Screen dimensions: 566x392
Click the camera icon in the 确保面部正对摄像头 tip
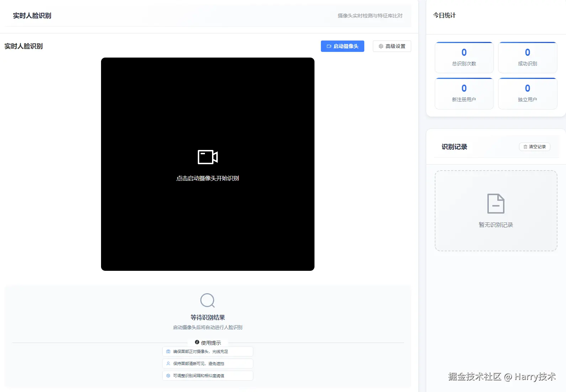tap(168, 351)
